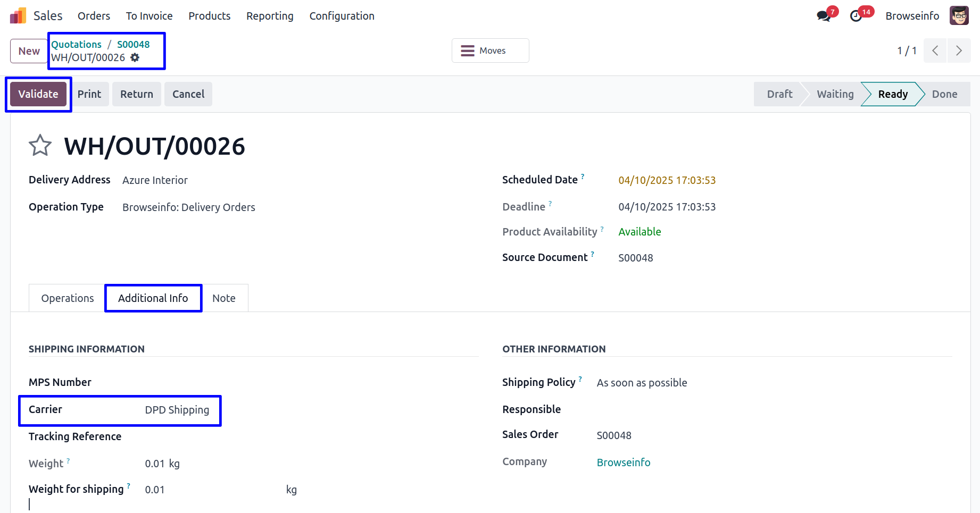Screen dimensions: 980x513
Task: Go to next record arrow
Action: click(x=959, y=51)
